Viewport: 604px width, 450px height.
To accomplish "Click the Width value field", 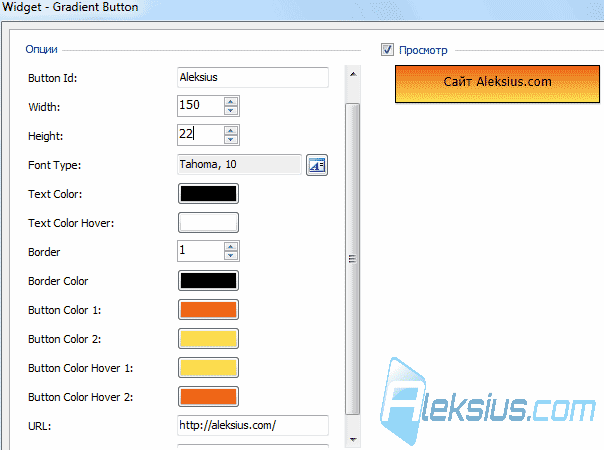I will pyautogui.click(x=200, y=106).
